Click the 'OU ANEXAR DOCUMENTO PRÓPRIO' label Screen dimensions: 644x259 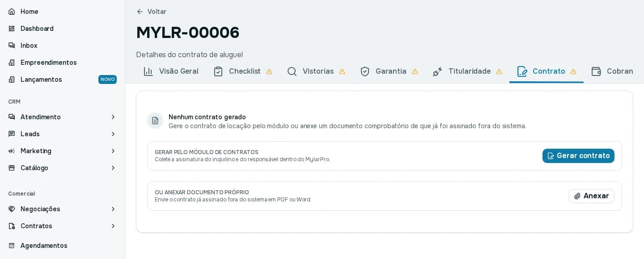(202, 192)
